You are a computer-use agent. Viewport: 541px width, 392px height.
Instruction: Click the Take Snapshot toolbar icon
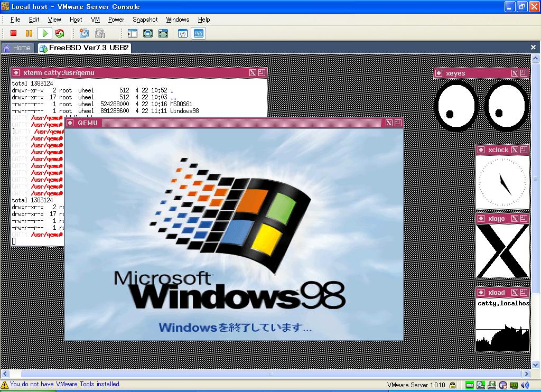point(84,33)
